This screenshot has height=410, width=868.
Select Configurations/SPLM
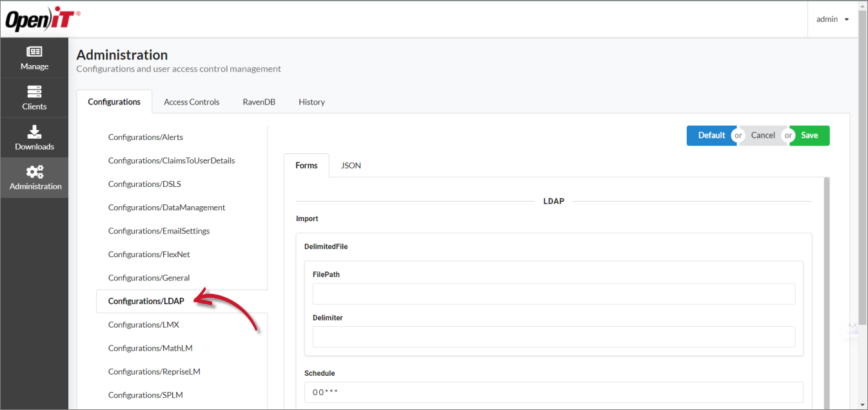tap(146, 395)
